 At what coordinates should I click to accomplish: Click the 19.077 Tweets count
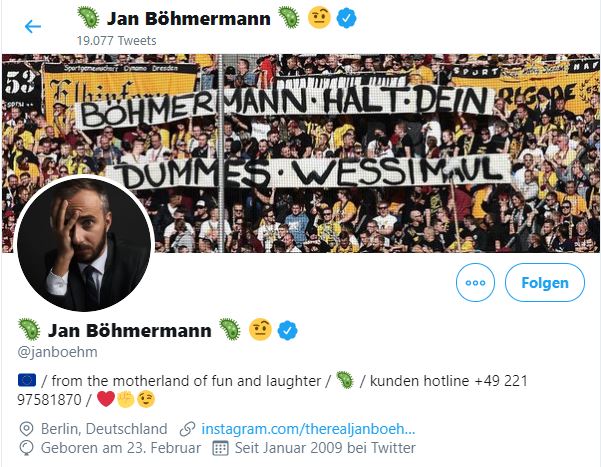click(x=112, y=40)
